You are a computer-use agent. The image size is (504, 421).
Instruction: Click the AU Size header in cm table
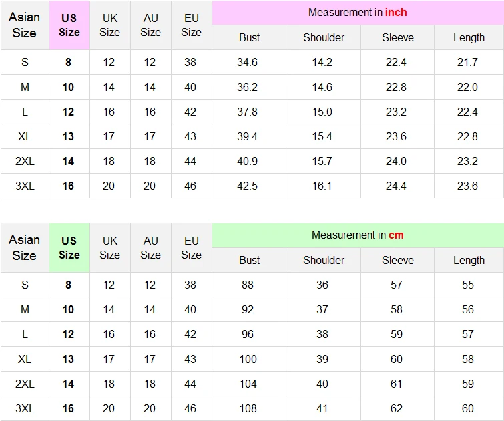pyautogui.click(x=150, y=247)
